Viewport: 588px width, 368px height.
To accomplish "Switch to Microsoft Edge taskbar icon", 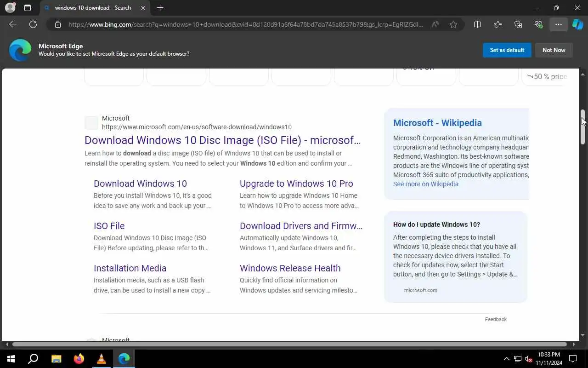I will (124, 359).
